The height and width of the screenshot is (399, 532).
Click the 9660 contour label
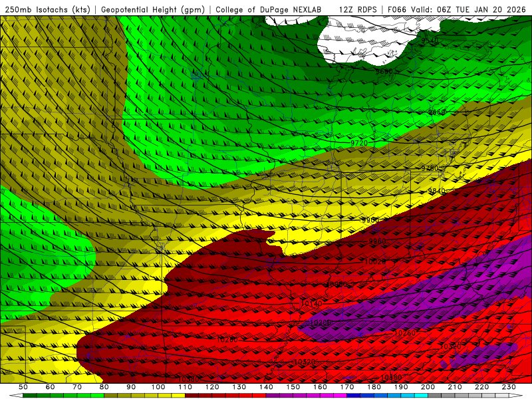436,112
